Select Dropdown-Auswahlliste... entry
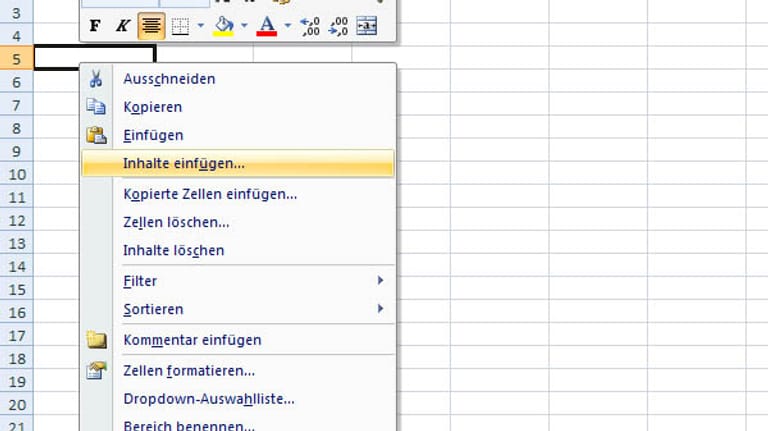This screenshot has width=768, height=431. click(x=238, y=399)
